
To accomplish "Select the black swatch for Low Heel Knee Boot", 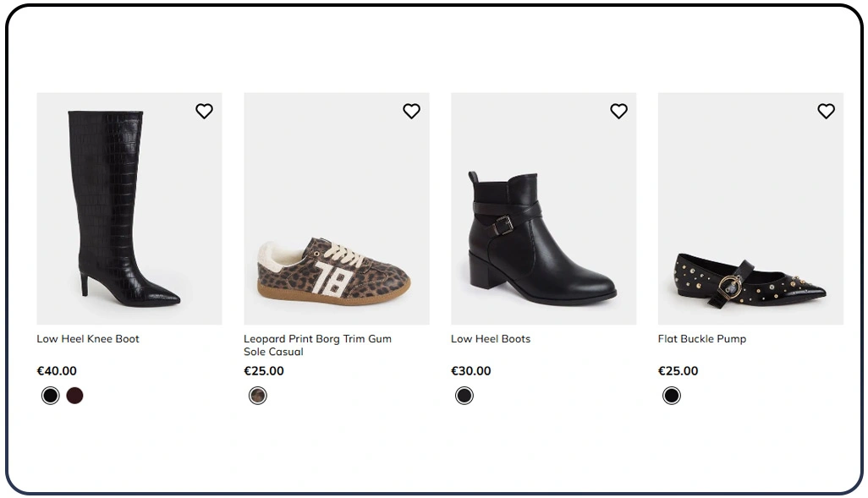I will point(49,395).
